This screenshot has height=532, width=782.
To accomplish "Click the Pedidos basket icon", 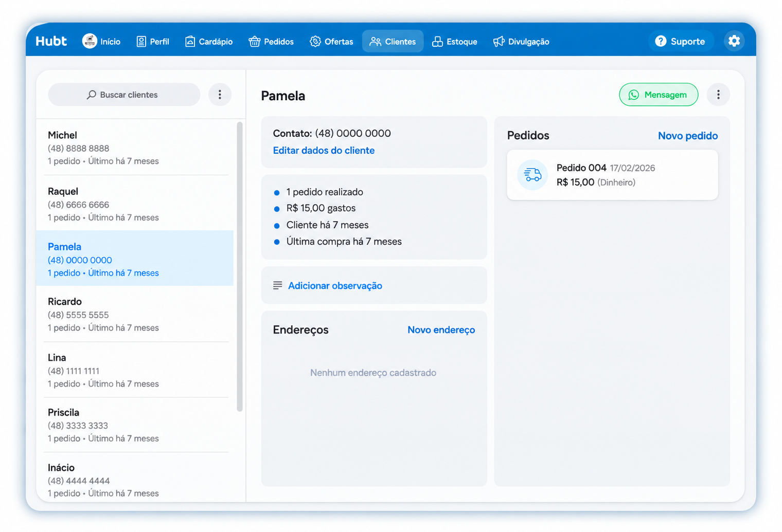I will (254, 41).
